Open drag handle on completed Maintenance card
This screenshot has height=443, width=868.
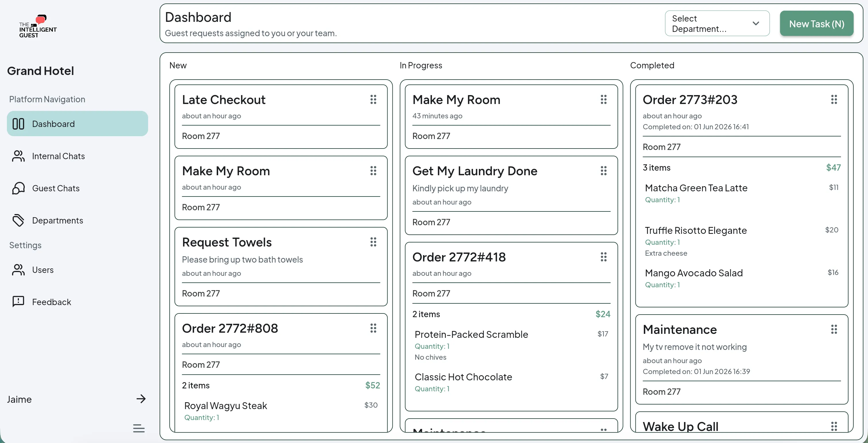click(834, 329)
